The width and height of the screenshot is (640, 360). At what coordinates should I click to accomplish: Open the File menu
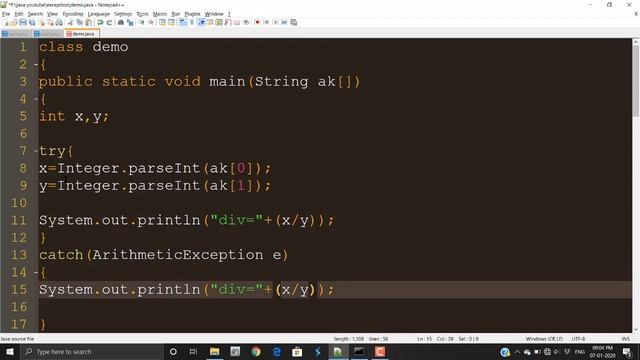click(6, 14)
